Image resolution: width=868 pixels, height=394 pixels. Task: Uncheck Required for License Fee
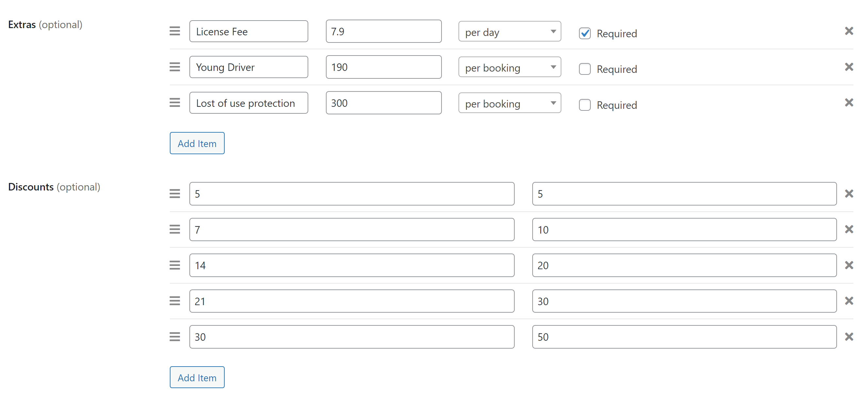pos(585,33)
